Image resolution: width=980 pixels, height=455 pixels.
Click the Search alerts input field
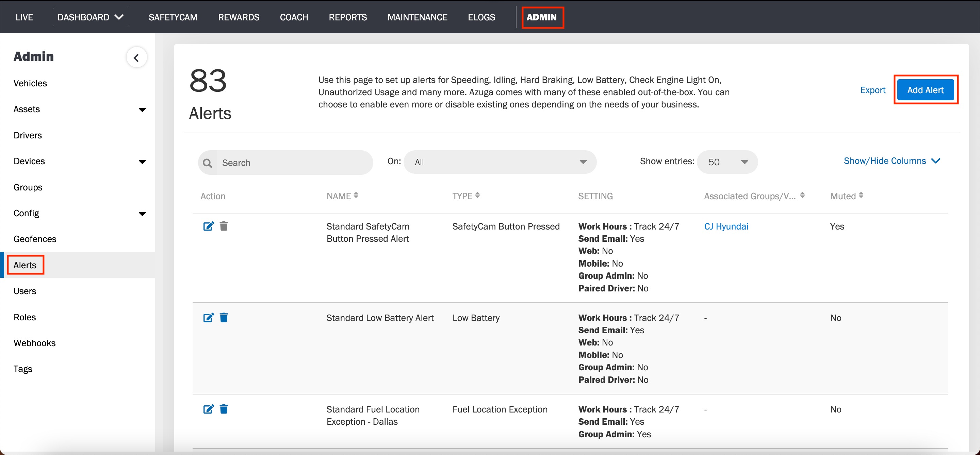pos(294,163)
